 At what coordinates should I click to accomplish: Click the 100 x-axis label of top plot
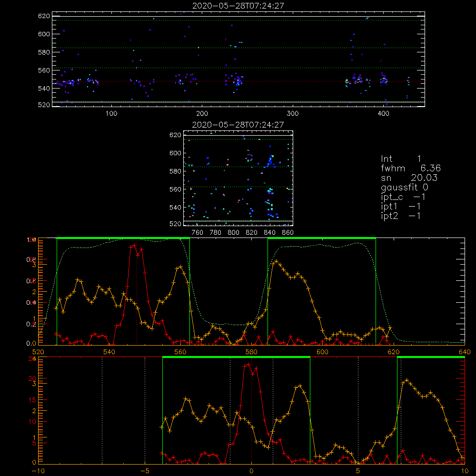111,114
